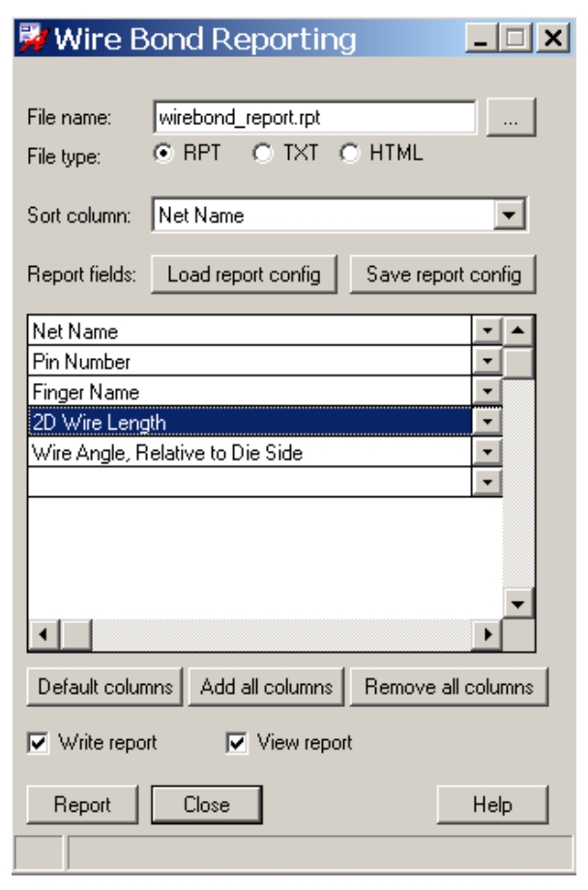The height and width of the screenshot is (890, 588).
Task: Click the horizontal scroll right arrow
Action: click(x=487, y=636)
